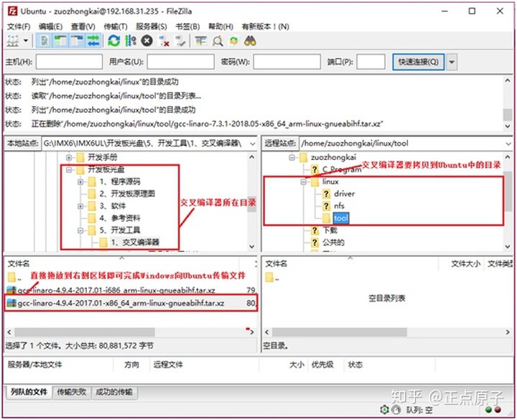
Task: Toggle synchronized browsing icon
Action: tap(234, 41)
